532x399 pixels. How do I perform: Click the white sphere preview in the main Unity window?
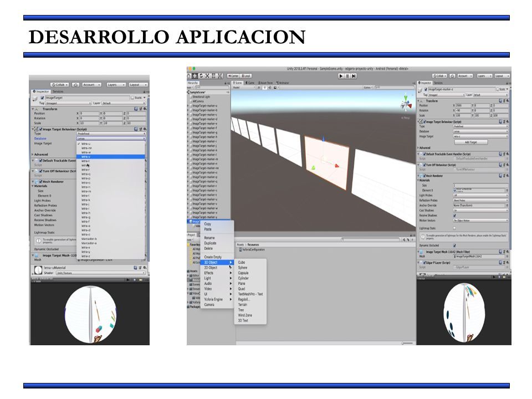click(464, 313)
